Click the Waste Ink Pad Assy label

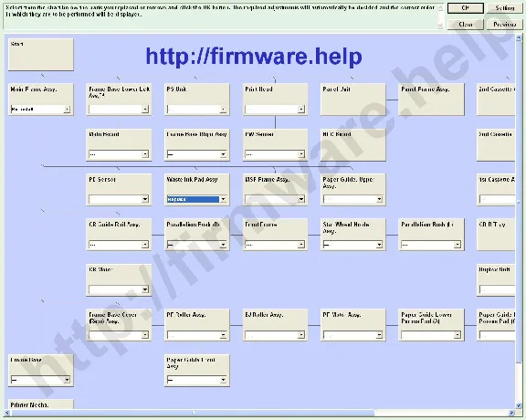tap(192, 180)
